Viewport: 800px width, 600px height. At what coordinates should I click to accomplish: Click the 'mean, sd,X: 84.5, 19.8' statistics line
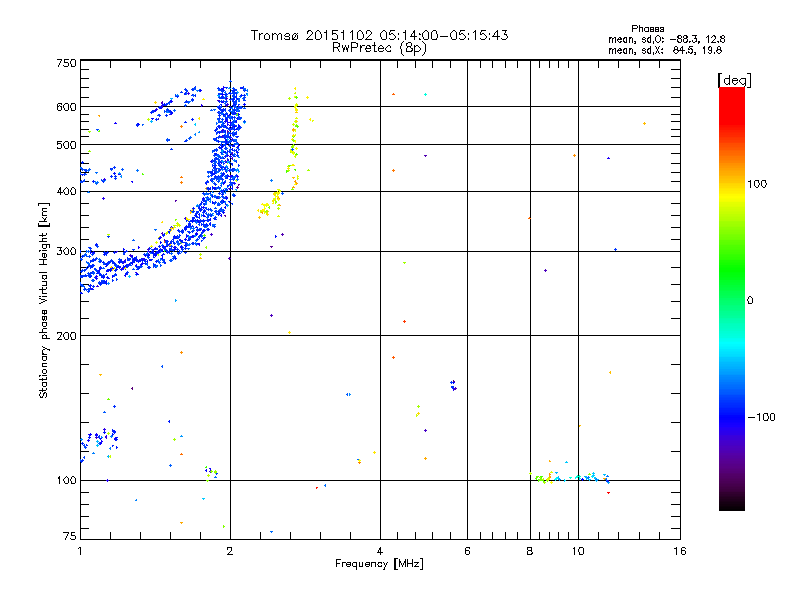point(665,50)
